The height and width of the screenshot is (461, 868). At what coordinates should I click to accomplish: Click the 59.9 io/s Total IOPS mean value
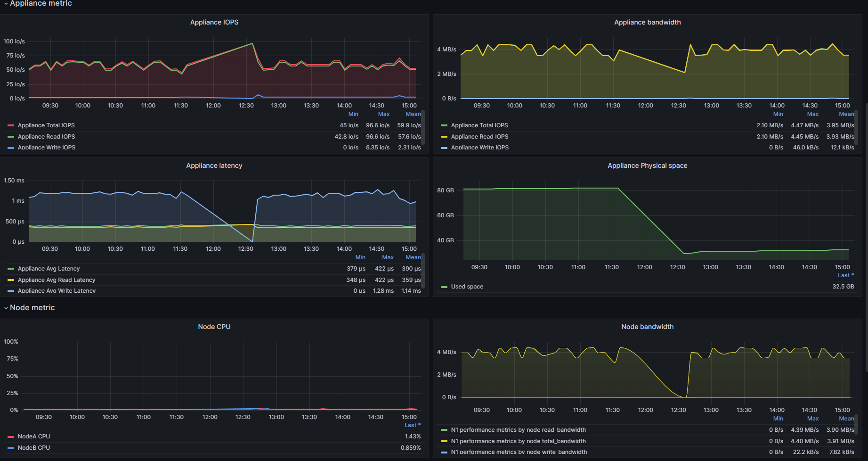pyautogui.click(x=409, y=125)
